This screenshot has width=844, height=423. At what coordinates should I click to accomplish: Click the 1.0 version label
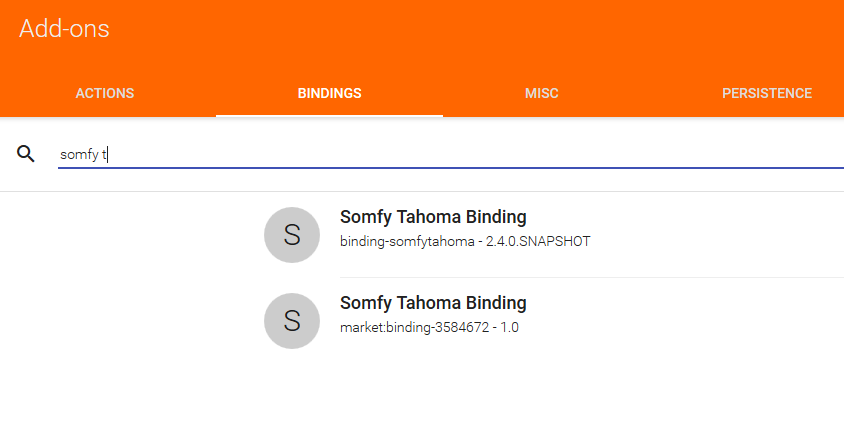click(x=509, y=328)
